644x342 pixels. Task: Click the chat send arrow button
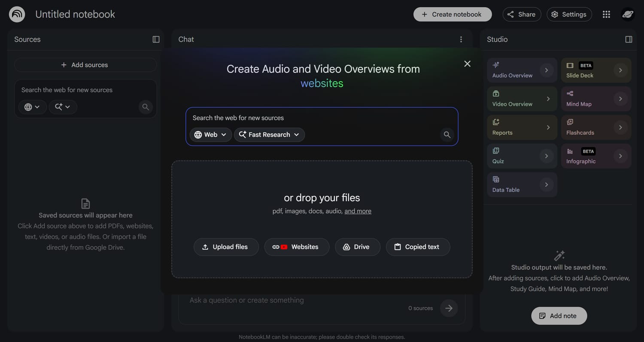(449, 308)
